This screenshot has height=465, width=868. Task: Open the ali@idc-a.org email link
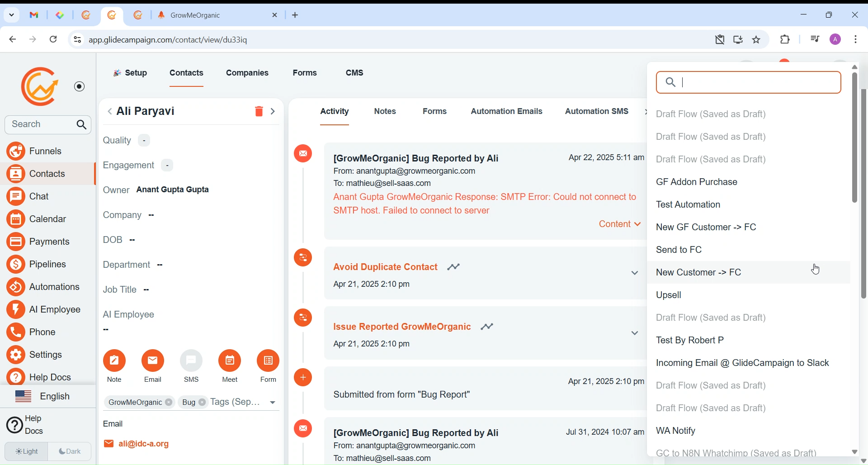tap(144, 445)
